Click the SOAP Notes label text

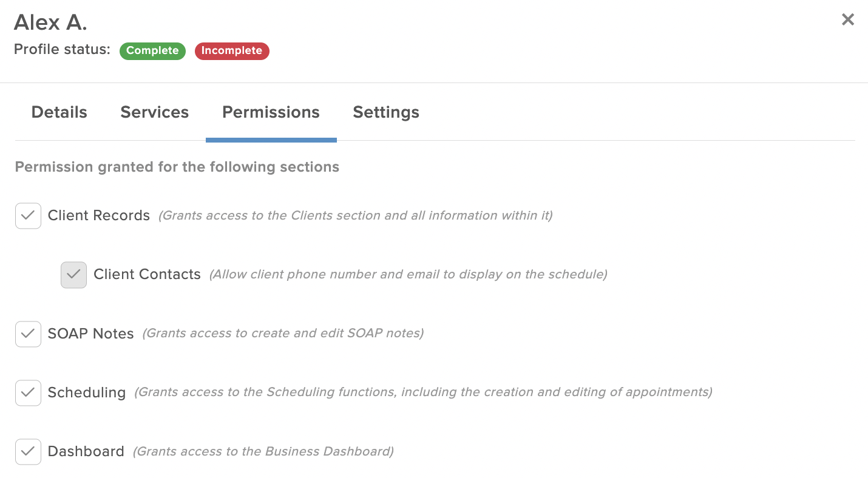click(x=91, y=333)
